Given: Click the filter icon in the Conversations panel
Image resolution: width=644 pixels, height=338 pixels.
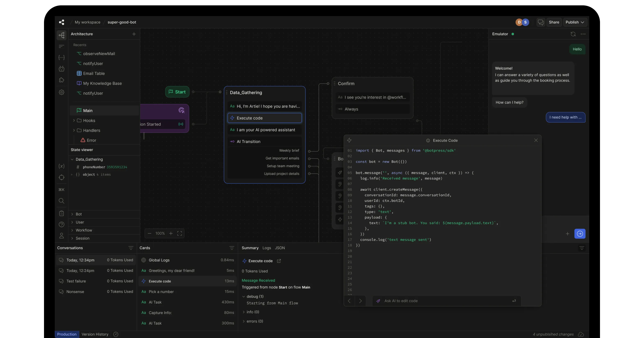Looking at the screenshot, I should pos(131,248).
